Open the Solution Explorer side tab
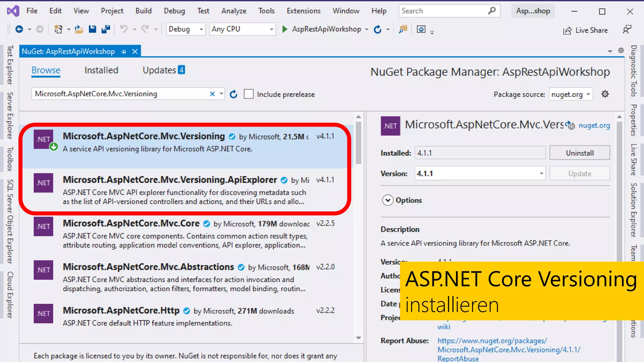 633,210
